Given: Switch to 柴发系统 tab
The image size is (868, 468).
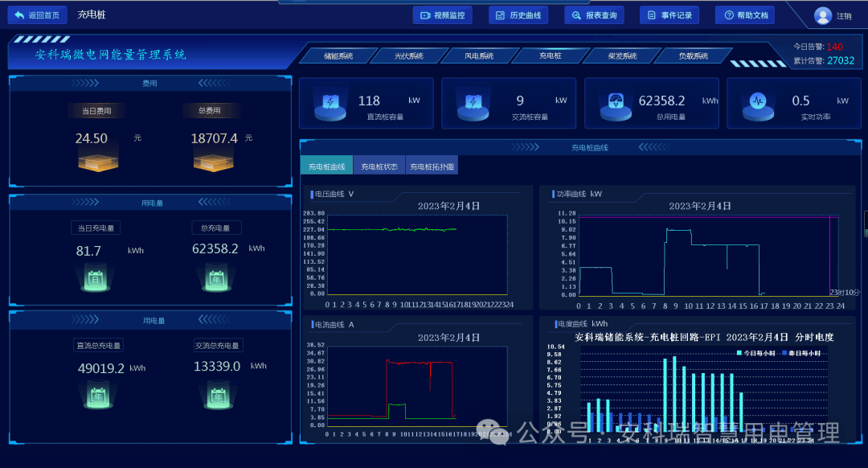Looking at the screenshot, I should point(621,56).
